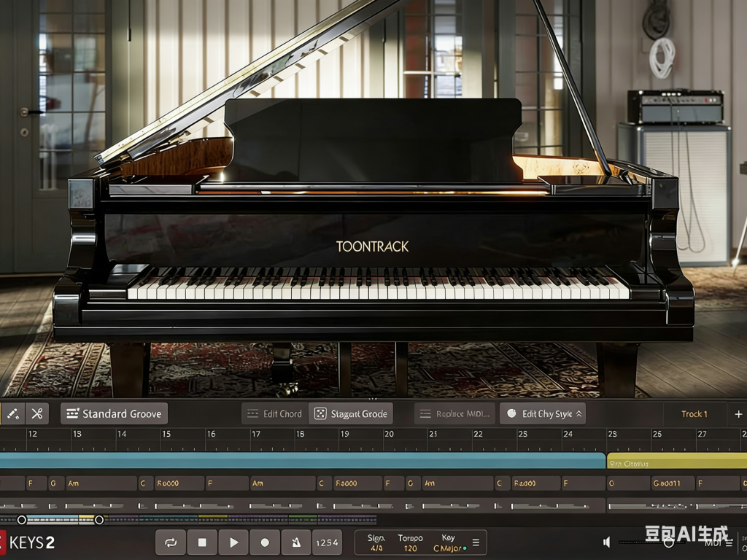
Task: Click the record button
Action: pyautogui.click(x=265, y=542)
